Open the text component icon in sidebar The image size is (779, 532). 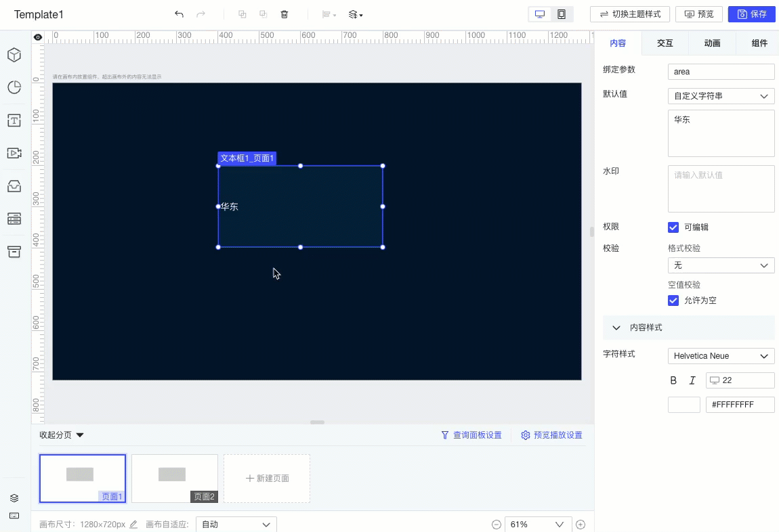pyautogui.click(x=14, y=120)
